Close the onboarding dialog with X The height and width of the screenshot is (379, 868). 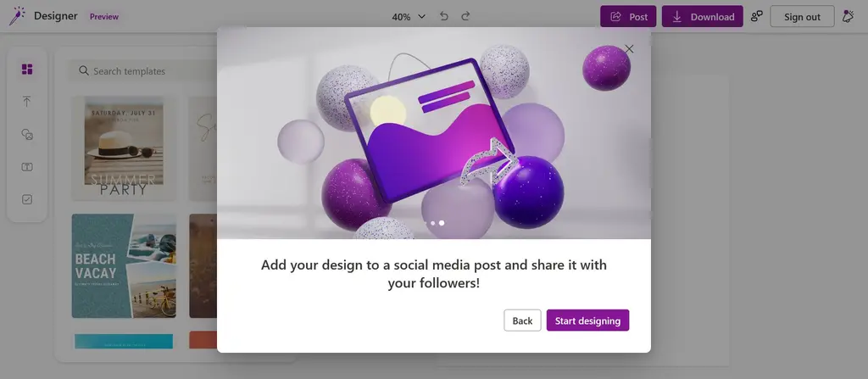pyautogui.click(x=629, y=49)
